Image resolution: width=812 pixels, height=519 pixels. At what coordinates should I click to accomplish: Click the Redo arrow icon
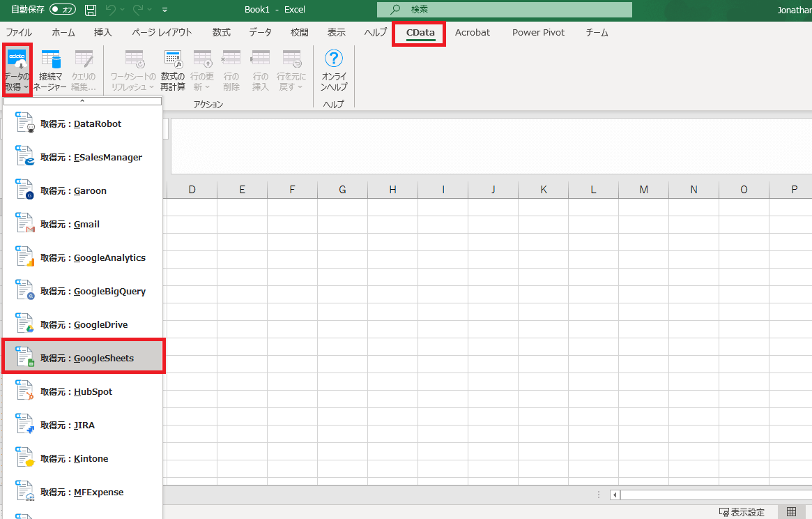coord(138,9)
